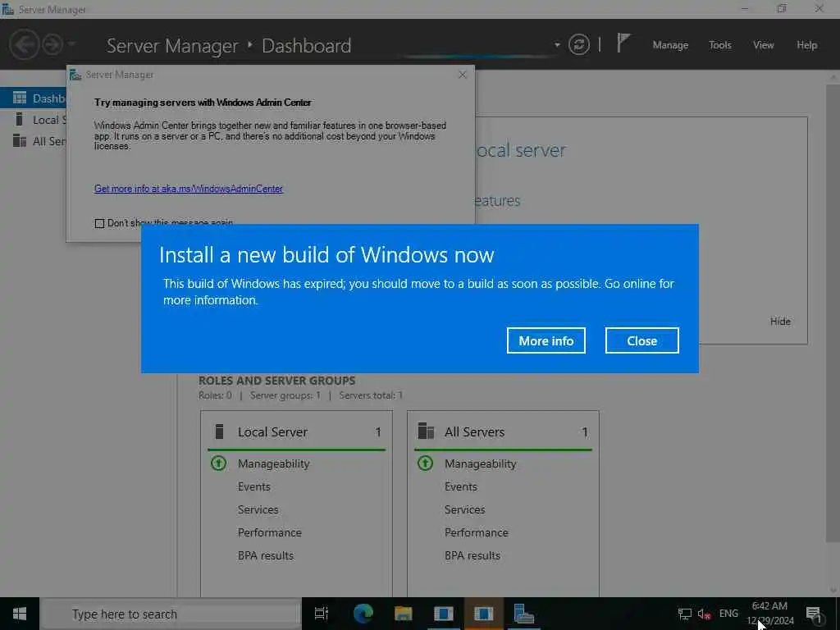Open BPA results under Local Server tile

pyautogui.click(x=266, y=555)
